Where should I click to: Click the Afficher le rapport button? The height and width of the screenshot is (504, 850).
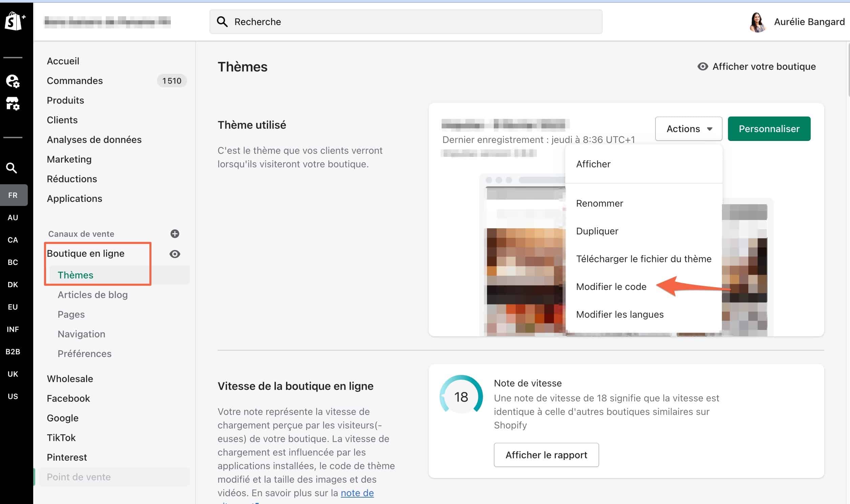click(x=546, y=455)
